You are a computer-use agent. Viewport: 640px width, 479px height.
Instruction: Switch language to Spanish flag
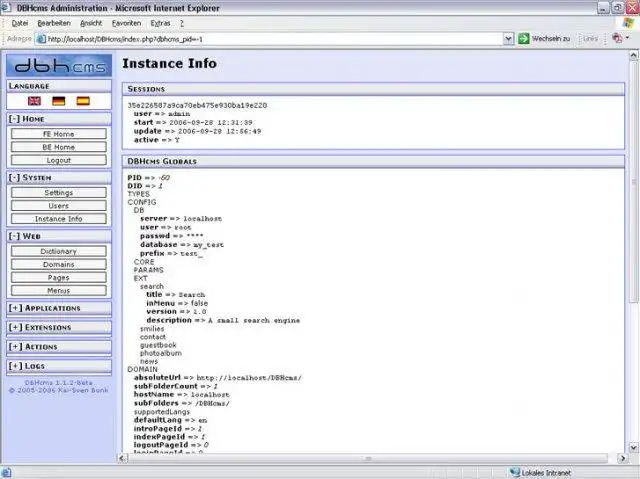[x=83, y=101]
